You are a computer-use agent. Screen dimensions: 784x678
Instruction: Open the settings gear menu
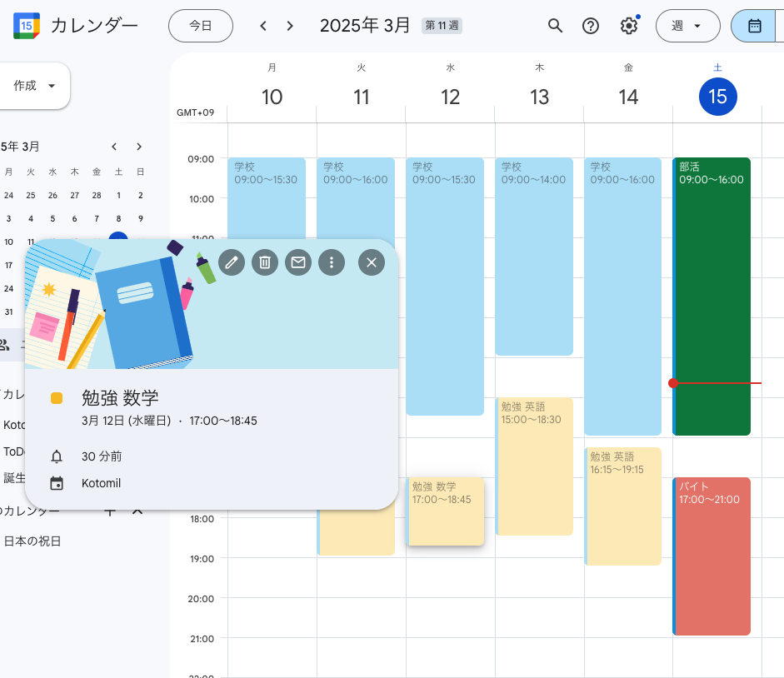pos(628,26)
